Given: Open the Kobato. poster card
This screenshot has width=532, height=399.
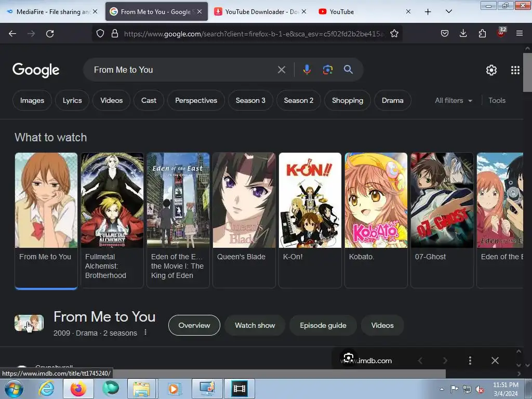Looking at the screenshot, I should [x=376, y=220].
